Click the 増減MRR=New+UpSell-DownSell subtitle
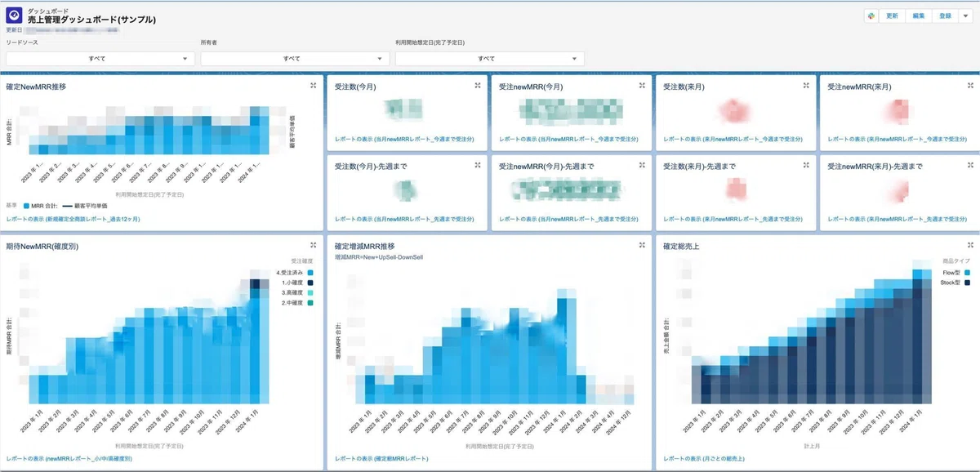 pyautogui.click(x=378, y=257)
